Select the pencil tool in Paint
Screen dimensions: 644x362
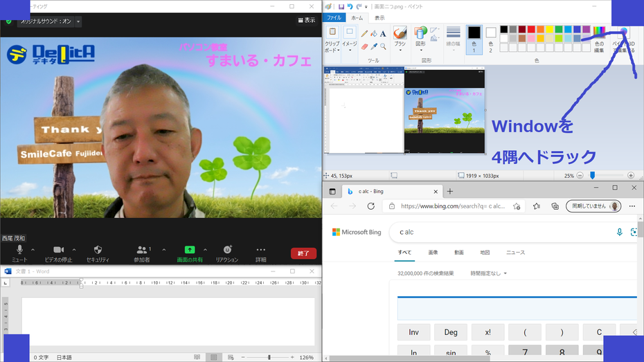pyautogui.click(x=364, y=33)
